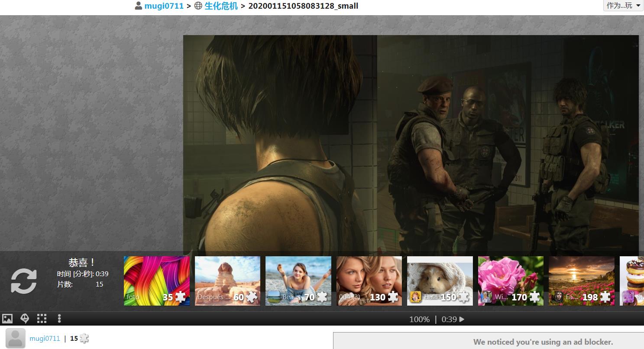This screenshot has width=644, height=349.
Task: Click the puzzle piece icon beside 15
Action: tap(84, 339)
